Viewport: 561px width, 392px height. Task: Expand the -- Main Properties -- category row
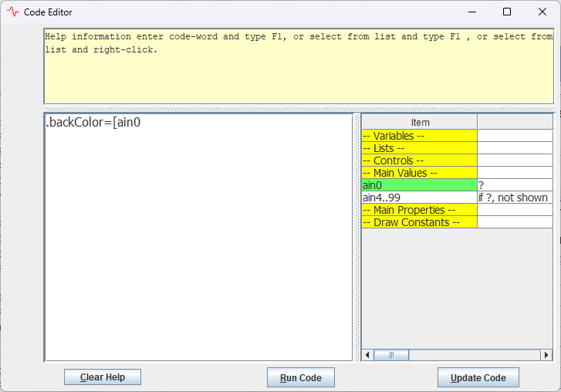click(x=419, y=210)
